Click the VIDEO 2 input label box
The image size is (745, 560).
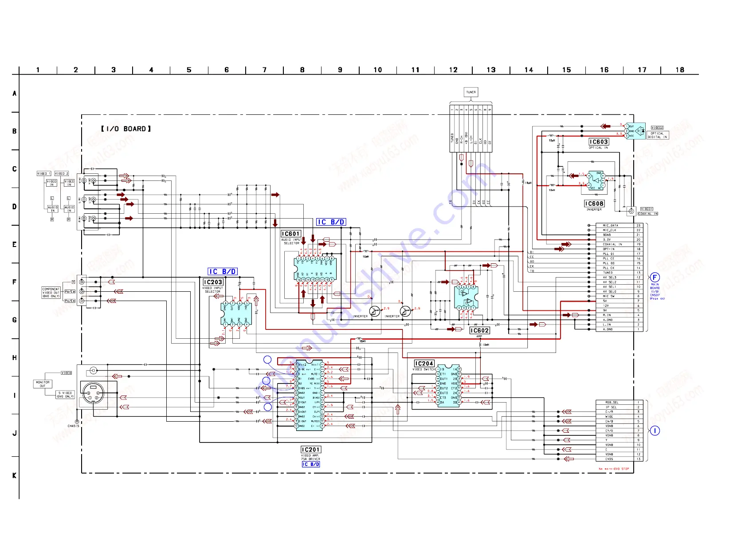[61, 173]
